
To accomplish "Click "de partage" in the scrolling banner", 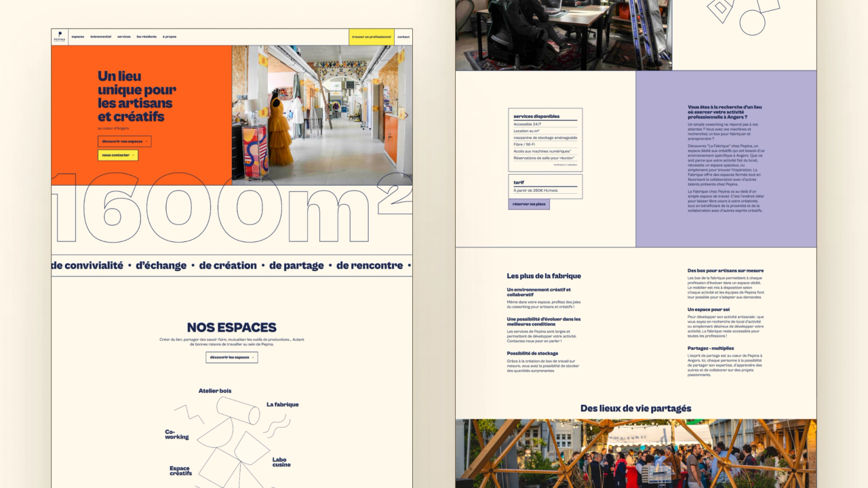I will [x=296, y=266].
